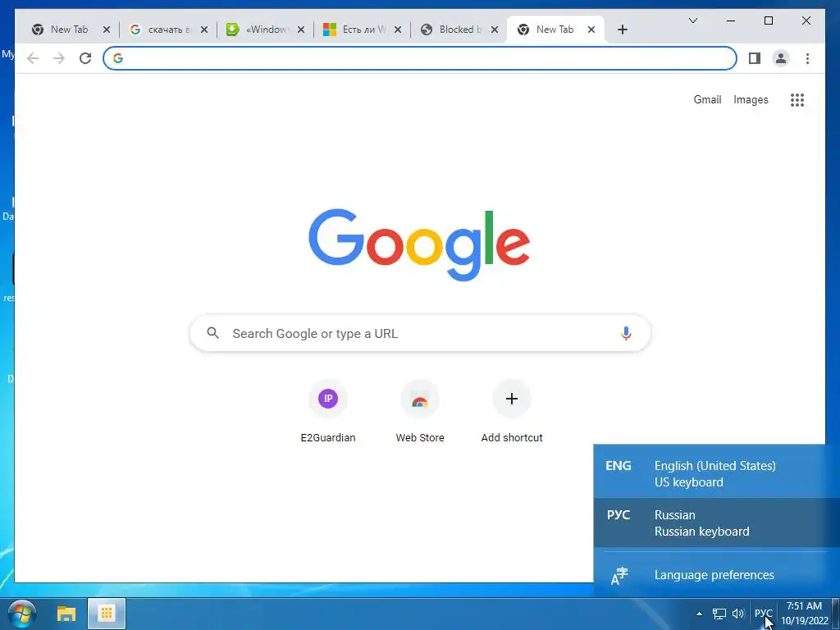Close the active New Tab tab
Image resolution: width=840 pixels, height=630 pixels.
click(x=591, y=30)
